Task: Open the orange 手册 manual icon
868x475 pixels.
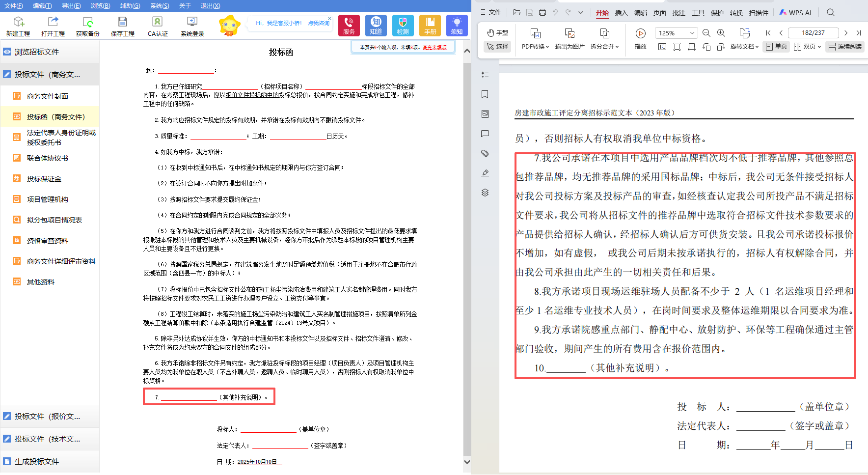Action: point(430,25)
